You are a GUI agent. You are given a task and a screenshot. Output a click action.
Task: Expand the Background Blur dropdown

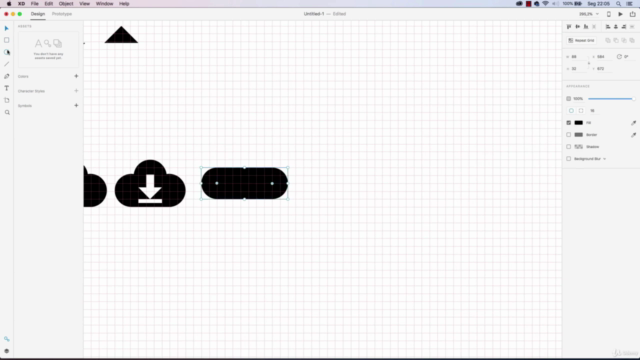(x=604, y=159)
